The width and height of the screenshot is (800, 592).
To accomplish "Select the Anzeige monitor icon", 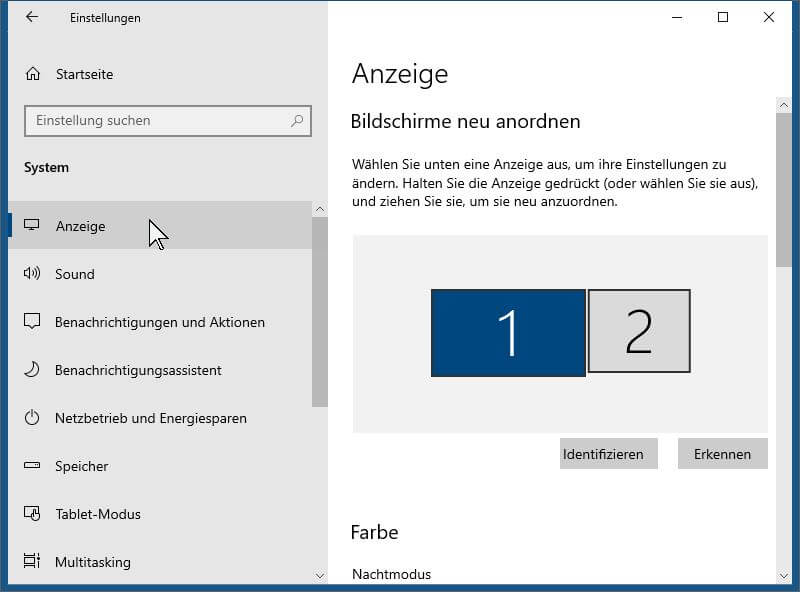I will 32,225.
